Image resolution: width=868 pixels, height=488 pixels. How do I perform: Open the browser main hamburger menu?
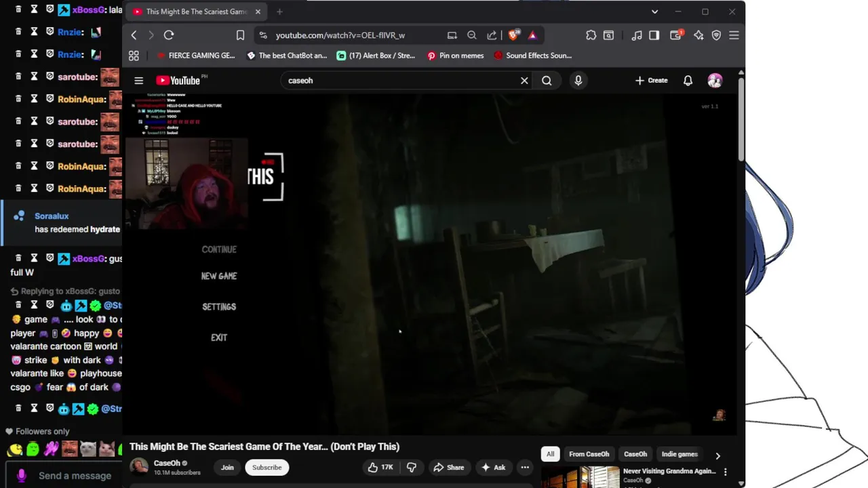[734, 35]
